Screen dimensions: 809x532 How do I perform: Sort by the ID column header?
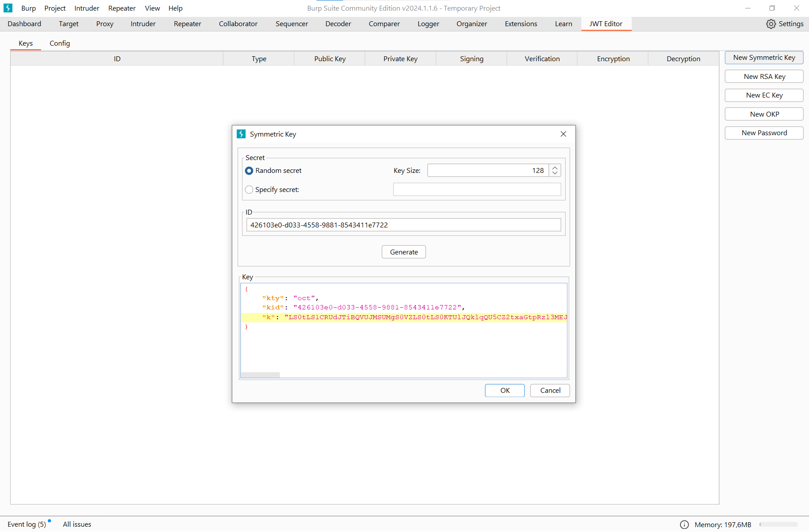(117, 59)
